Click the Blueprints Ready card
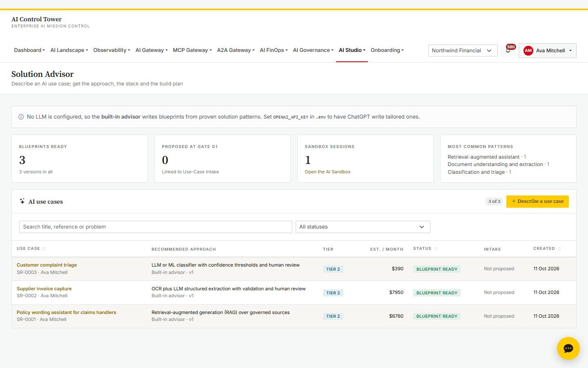This screenshot has width=588, height=368. click(x=80, y=159)
